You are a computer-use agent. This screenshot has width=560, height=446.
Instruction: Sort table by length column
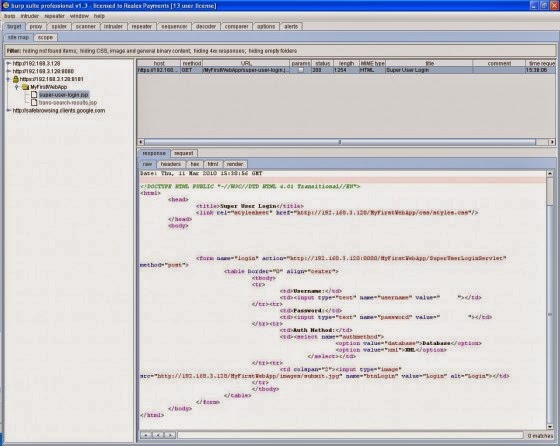point(346,63)
